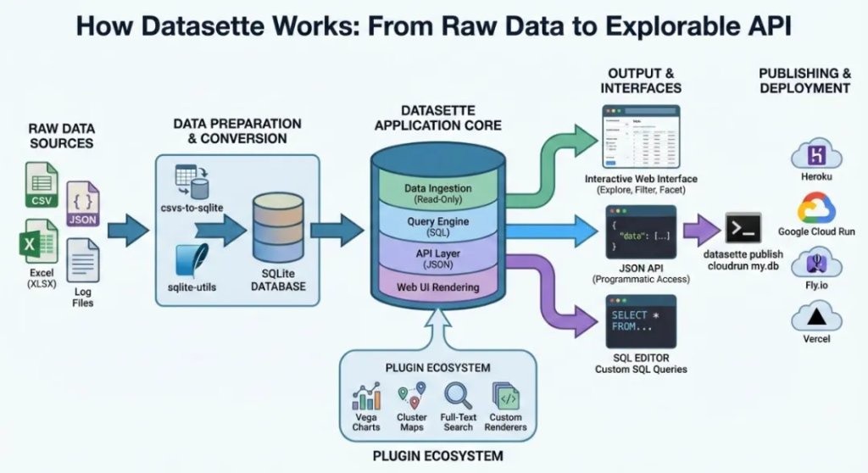Click the Excel XLSX file icon
Viewport: 868px width, 473px height.
pos(38,241)
